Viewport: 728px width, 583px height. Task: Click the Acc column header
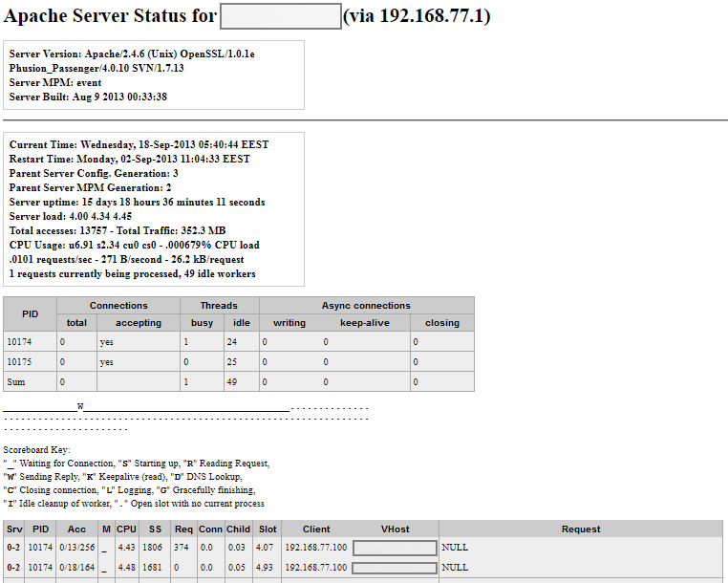(x=76, y=529)
